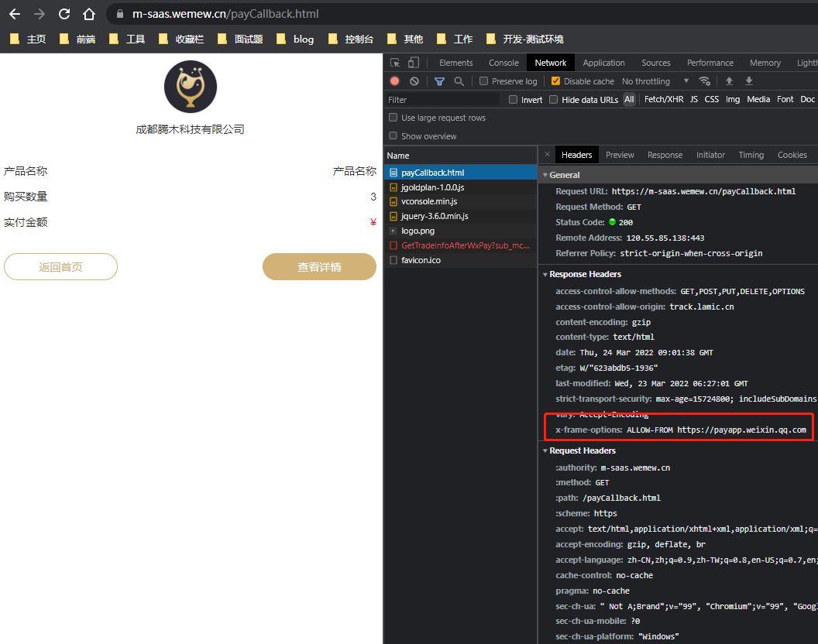818x644 pixels.
Task: Clear the network log
Action: pyautogui.click(x=414, y=80)
